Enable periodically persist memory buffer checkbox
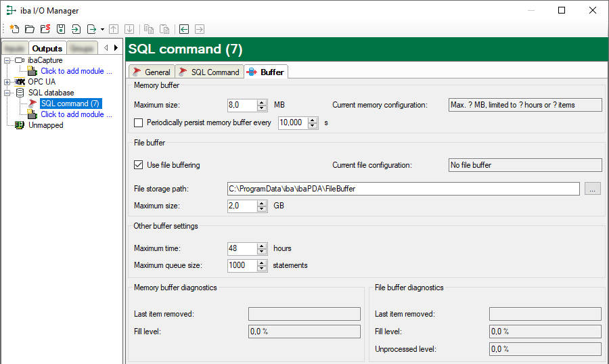Viewport: 609px width, 364px height. [138, 122]
